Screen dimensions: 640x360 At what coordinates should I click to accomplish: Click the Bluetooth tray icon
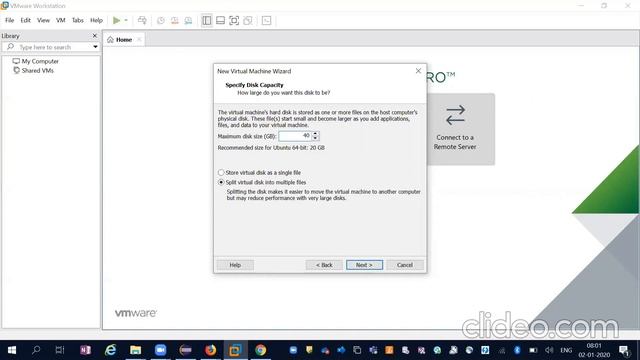click(x=517, y=350)
